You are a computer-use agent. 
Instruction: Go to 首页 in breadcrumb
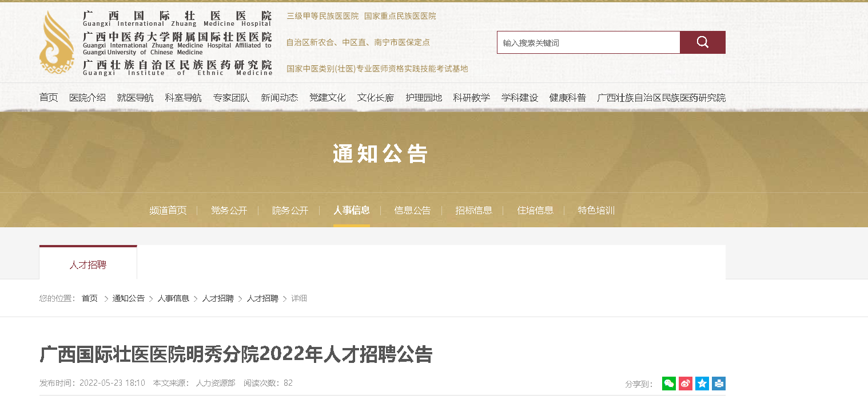click(90, 298)
